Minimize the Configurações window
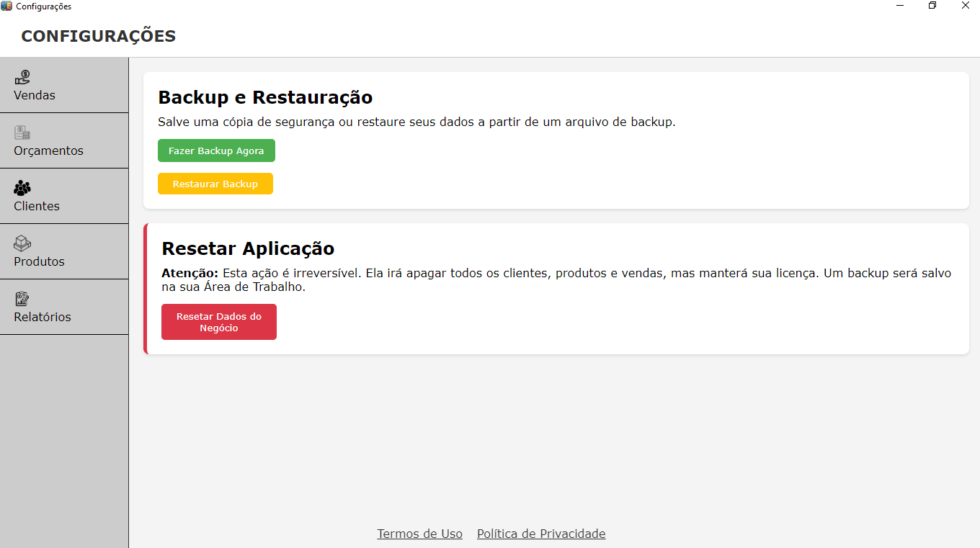The height and width of the screenshot is (548, 980). pyautogui.click(x=899, y=6)
